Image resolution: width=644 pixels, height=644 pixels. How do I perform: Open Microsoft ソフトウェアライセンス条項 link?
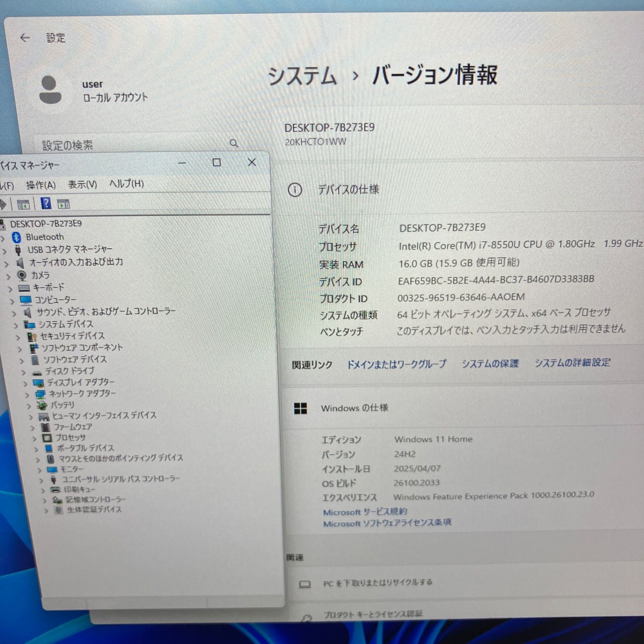click(387, 522)
